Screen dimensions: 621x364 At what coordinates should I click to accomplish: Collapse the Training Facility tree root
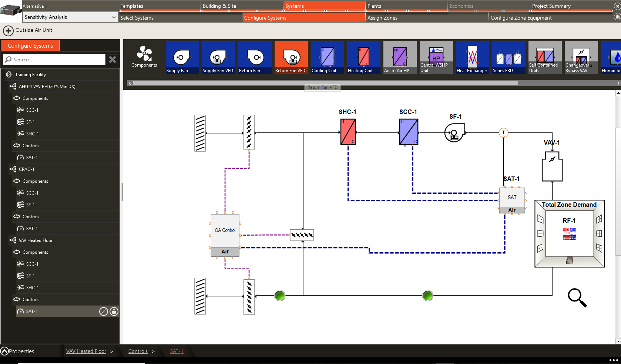[9, 75]
